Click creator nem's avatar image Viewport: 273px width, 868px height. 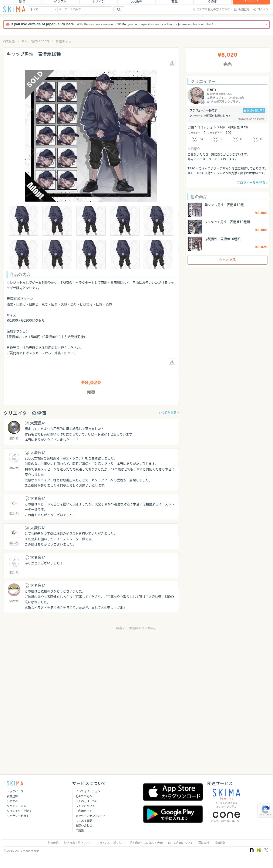[196, 95]
